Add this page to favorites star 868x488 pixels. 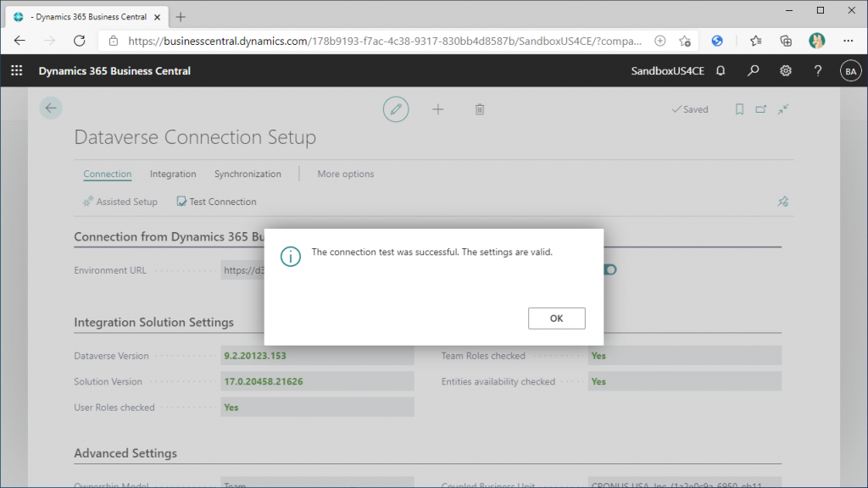click(x=685, y=41)
